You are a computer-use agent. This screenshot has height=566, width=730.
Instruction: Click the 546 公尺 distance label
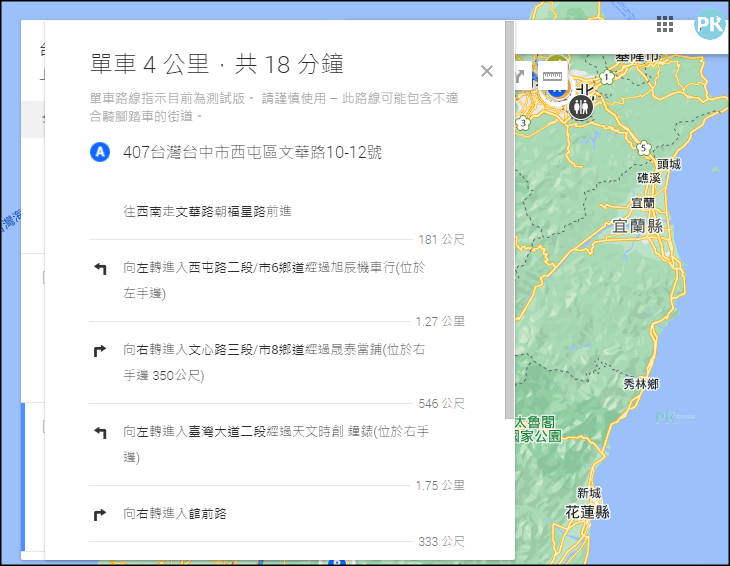click(x=441, y=403)
